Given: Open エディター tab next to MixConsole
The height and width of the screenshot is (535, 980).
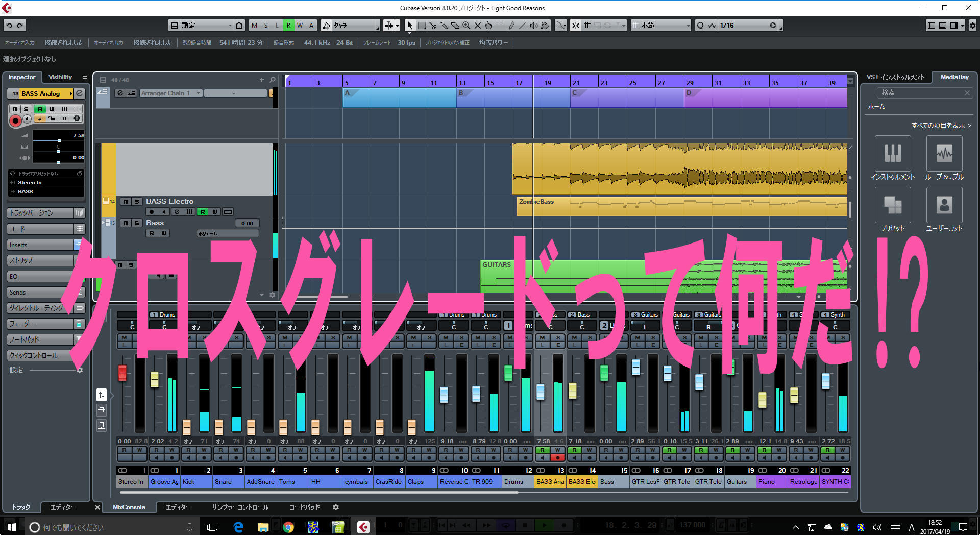Looking at the screenshot, I should (x=179, y=507).
